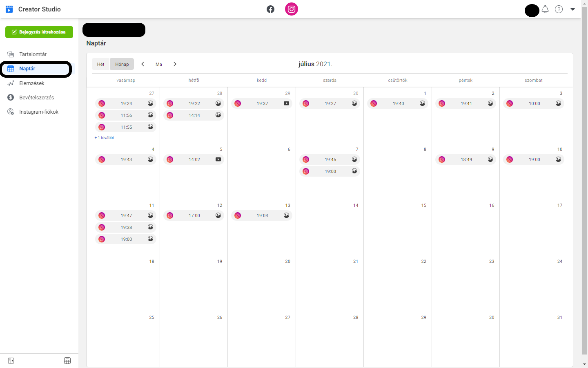Open Elemzések in sidebar
The width and height of the screenshot is (588, 368).
31,83
